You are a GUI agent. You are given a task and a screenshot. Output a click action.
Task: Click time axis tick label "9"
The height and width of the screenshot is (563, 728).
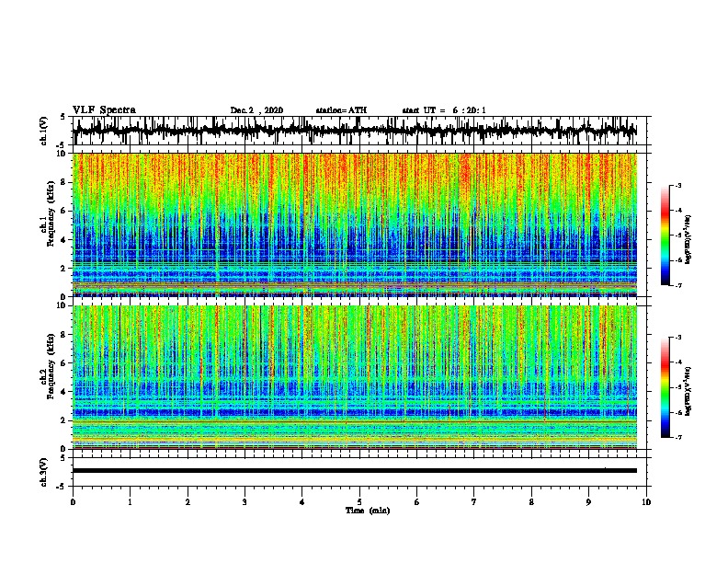[x=588, y=501]
